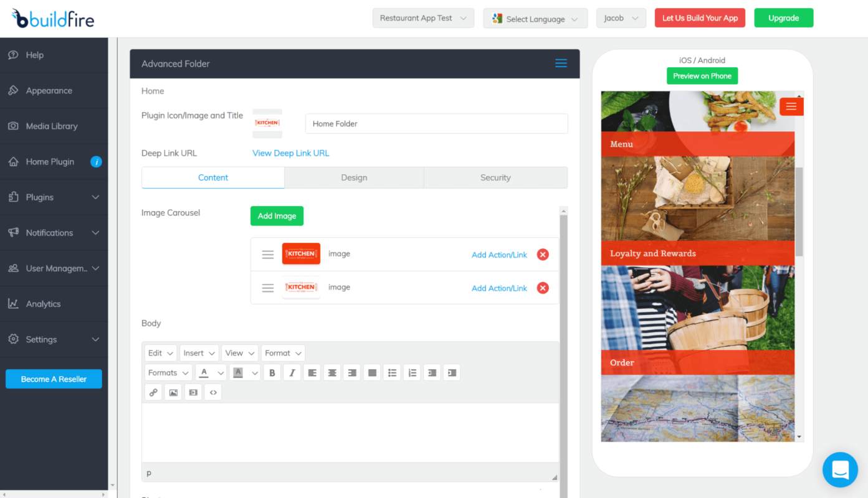
Task: Click Let Us Build Your App
Action: [x=700, y=18]
